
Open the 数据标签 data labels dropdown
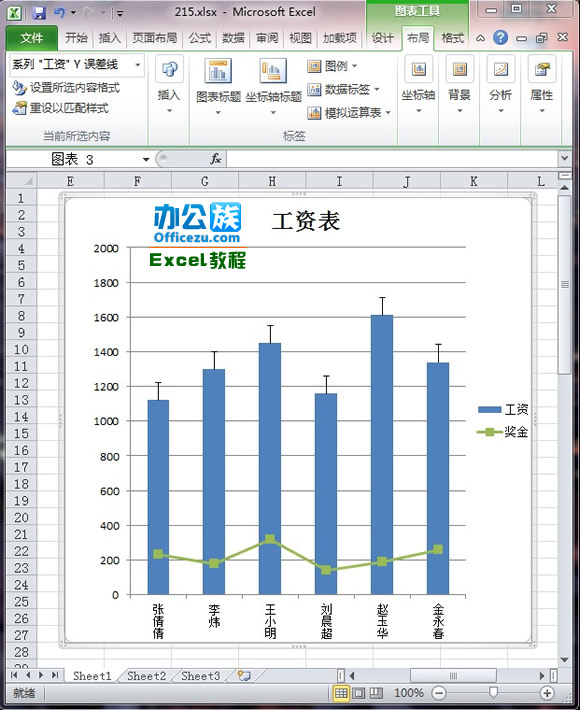click(343, 90)
